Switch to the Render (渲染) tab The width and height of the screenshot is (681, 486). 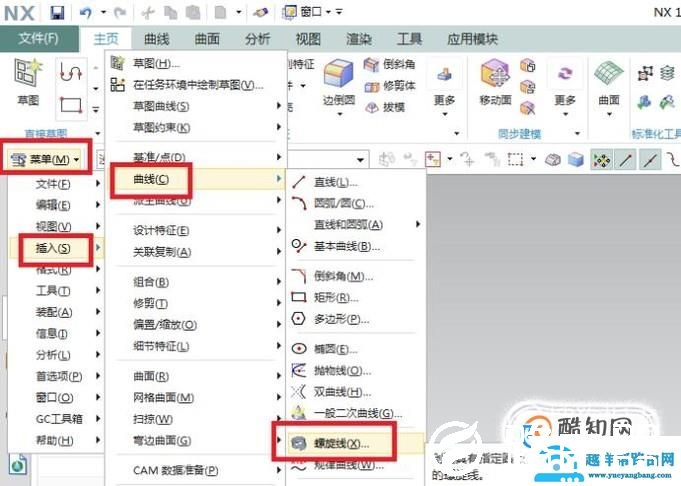(359, 39)
